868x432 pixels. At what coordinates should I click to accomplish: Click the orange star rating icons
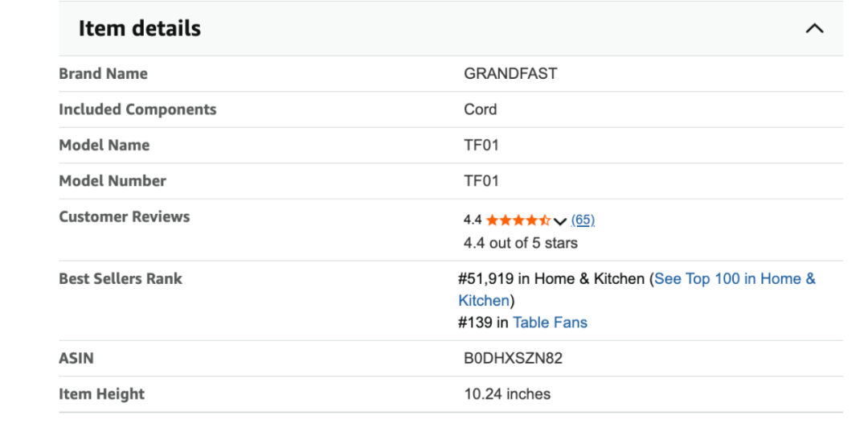click(518, 220)
